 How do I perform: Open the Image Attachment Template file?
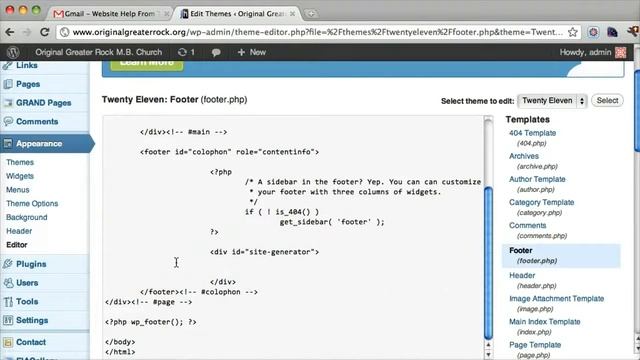(x=556, y=299)
